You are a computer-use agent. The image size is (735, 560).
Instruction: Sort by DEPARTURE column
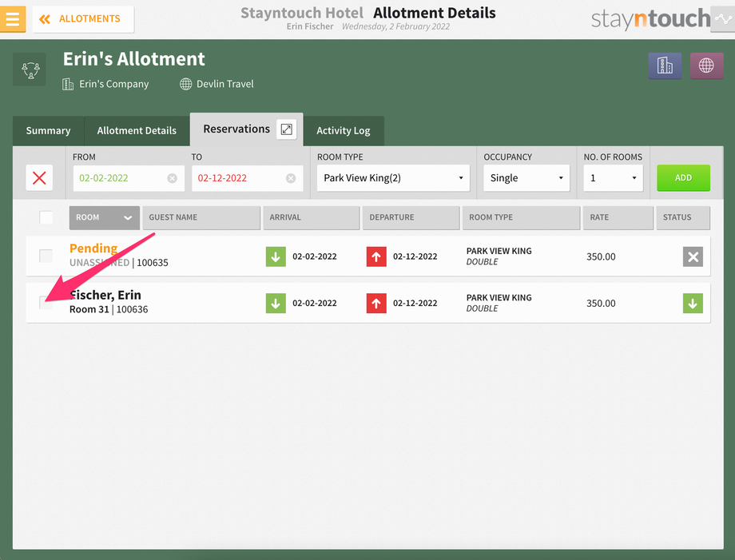coord(411,218)
